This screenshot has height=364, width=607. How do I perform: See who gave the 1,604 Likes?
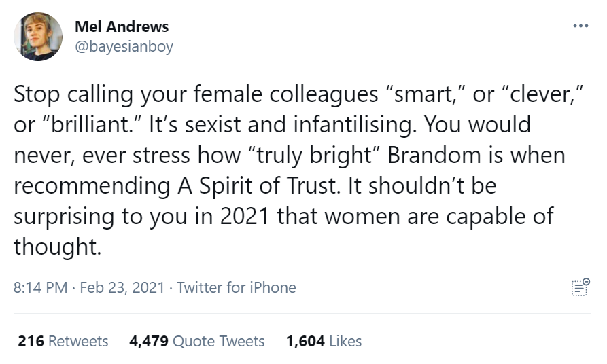pos(324,341)
